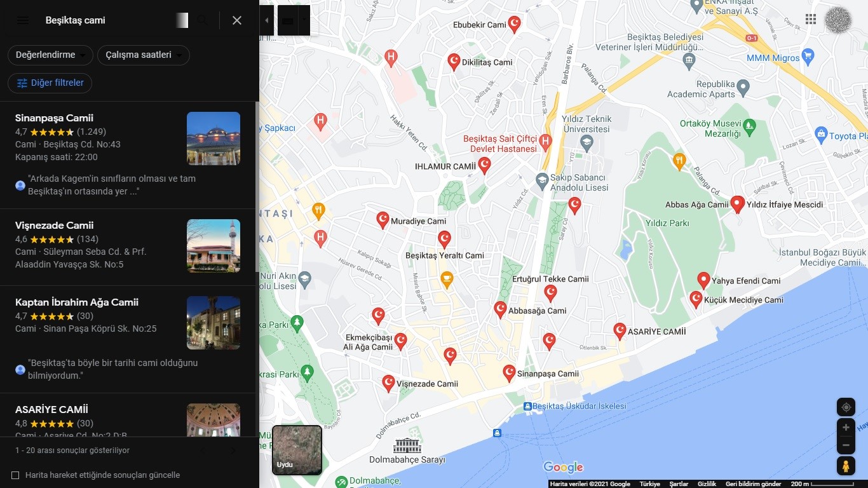Click the Türkiye footer link
The height and width of the screenshot is (488, 868).
[649, 484]
